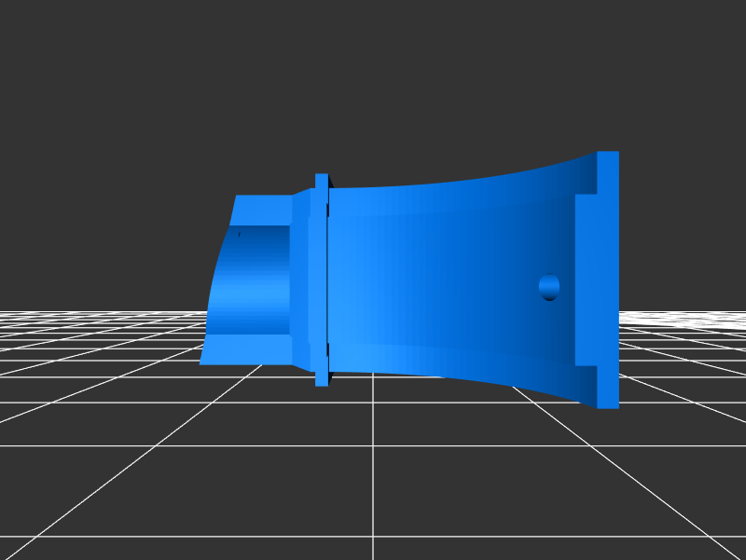Click the upper curved surface of flared body
The height and width of the screenshot is (560, 746).
click(x=448, y=196)
